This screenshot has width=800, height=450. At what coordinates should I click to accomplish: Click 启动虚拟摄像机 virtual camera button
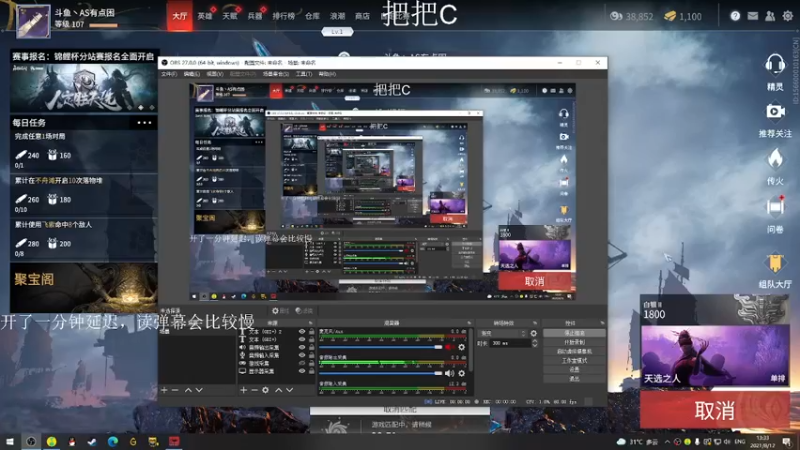click(574, 352)
